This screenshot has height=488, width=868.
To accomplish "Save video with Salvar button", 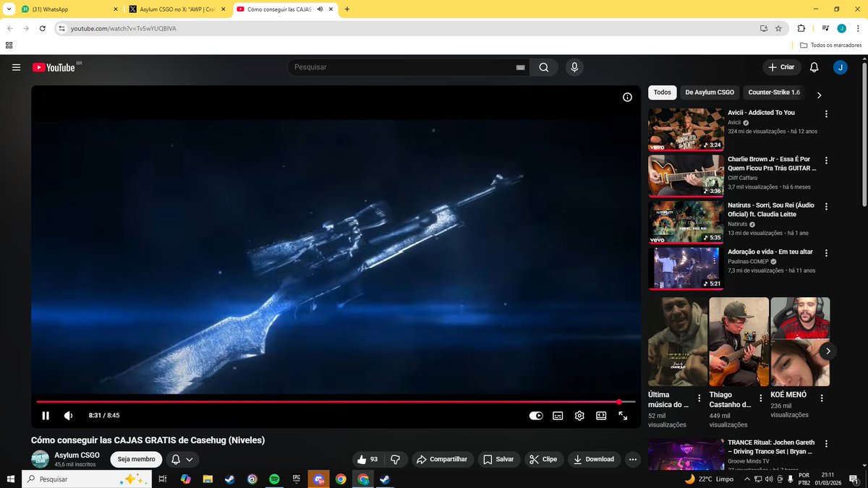I will tap(498, 459).
